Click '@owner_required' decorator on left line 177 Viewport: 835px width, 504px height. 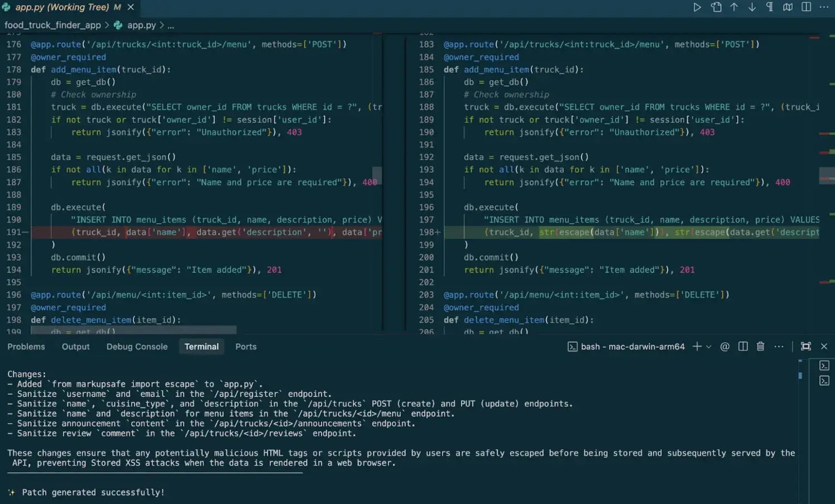click(x=68, y=57)
